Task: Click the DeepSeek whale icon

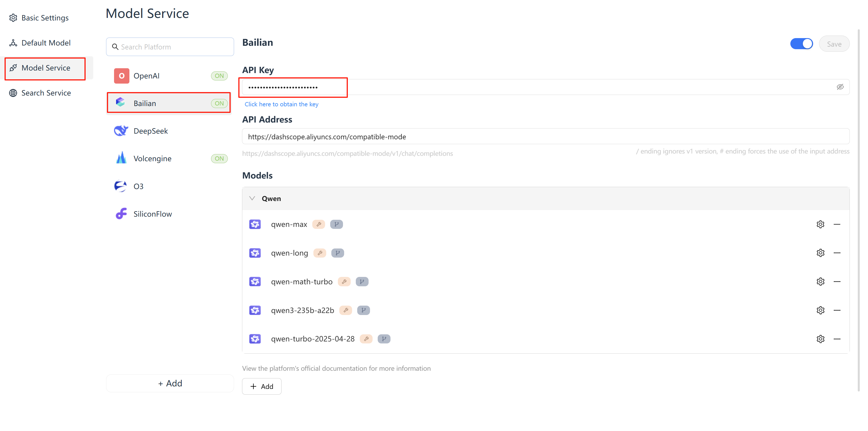Action: click(121, 131)
